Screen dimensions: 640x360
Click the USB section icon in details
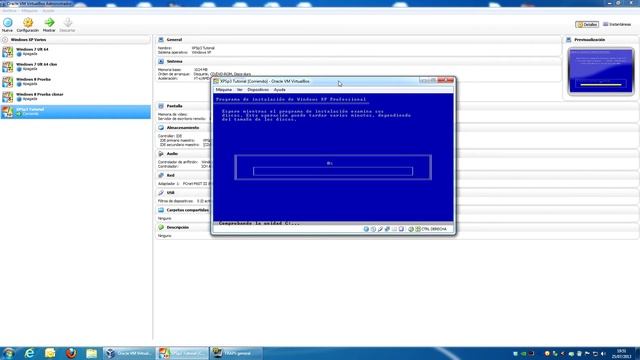coord(161,192)
